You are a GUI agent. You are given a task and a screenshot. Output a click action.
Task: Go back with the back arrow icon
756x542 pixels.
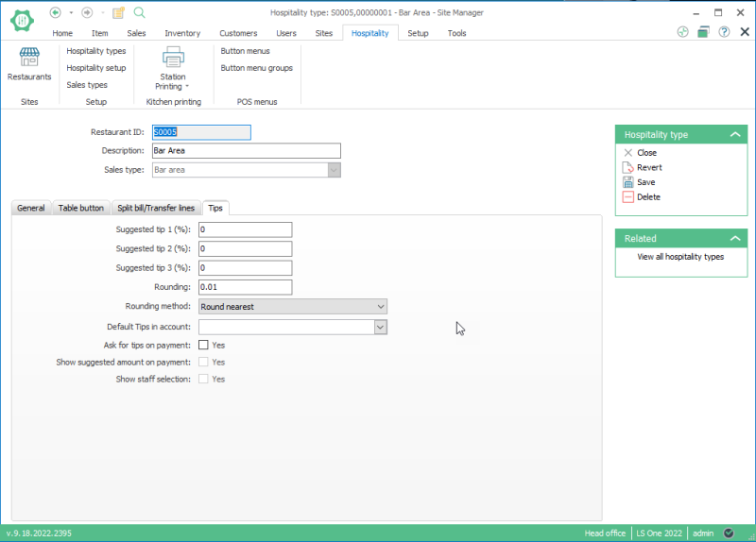(x=56, y=12)
